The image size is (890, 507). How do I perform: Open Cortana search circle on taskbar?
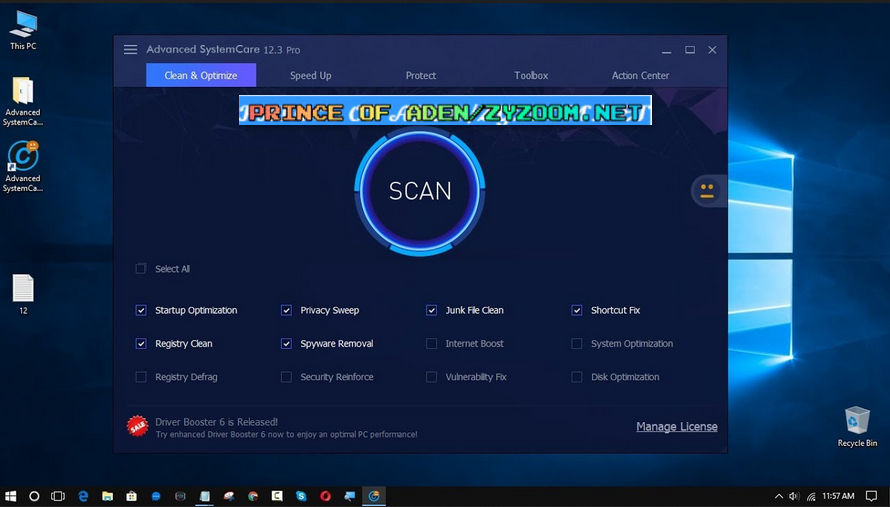(34, 496)
